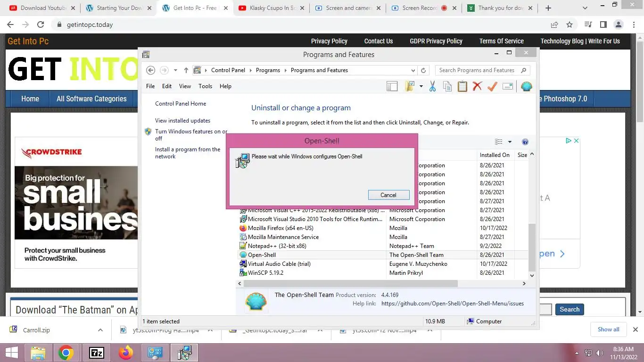Open File Explorer from the taskbar
Viewport: 644px width, 362px height.
38,353
